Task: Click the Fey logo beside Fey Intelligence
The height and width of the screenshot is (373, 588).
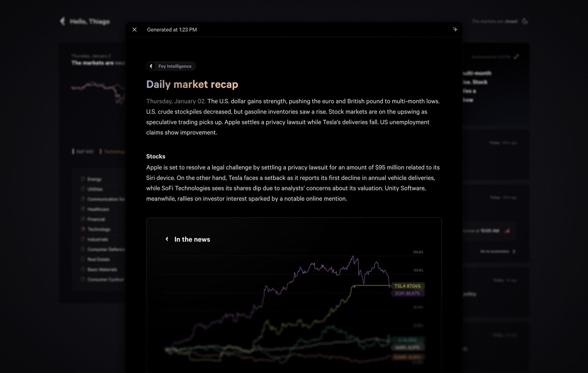Action: [x=151, y=66]
